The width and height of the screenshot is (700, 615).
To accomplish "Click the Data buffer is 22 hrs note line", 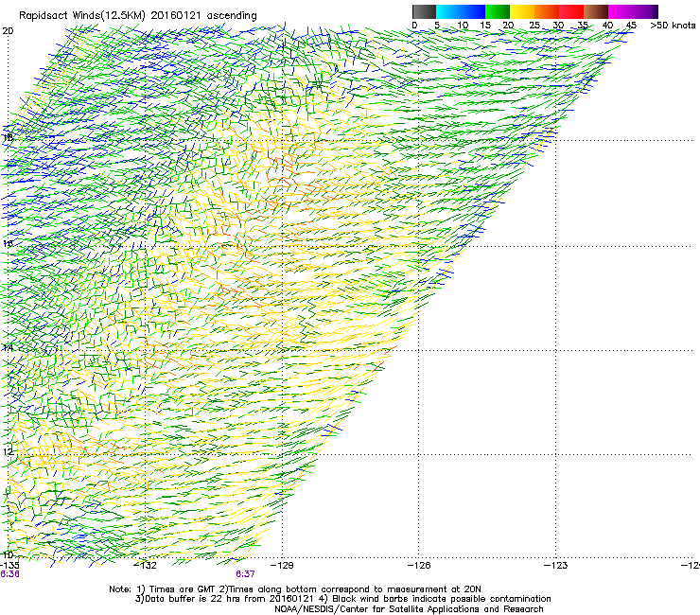I will click(342, 599).
